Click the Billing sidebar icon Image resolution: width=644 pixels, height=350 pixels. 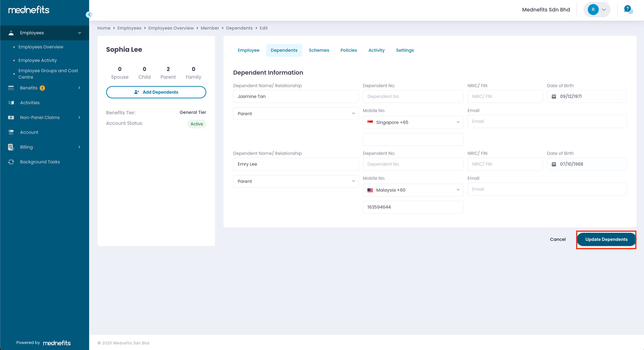coord(11,147)
